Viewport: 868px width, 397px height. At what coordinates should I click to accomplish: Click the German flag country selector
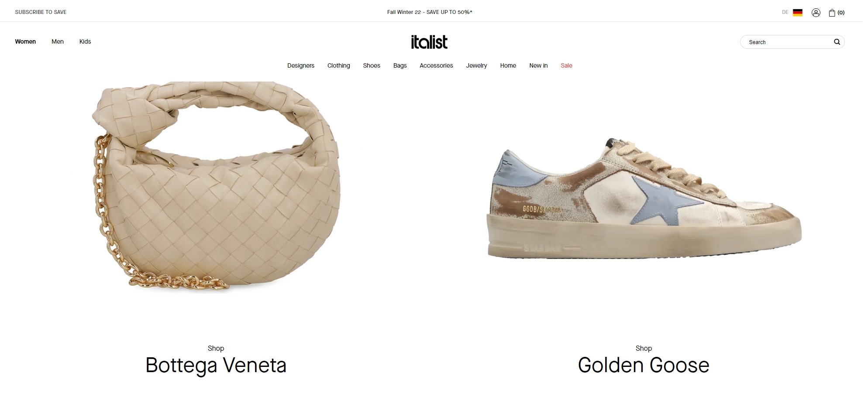(798, 13)
